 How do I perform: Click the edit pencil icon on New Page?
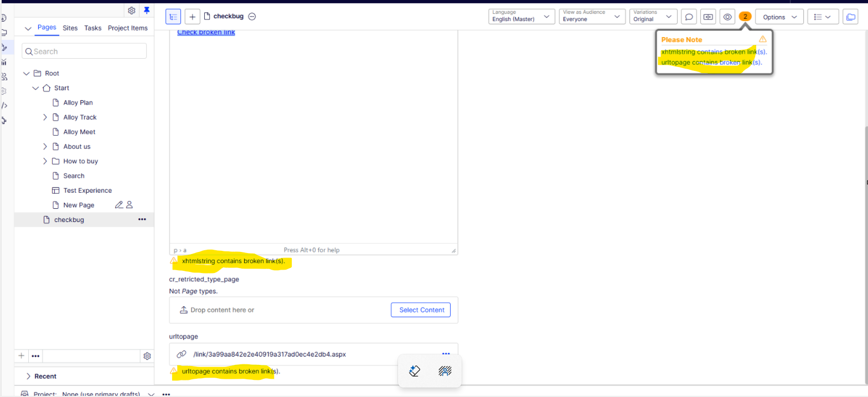pyautogui.click(x=118, y=205)
